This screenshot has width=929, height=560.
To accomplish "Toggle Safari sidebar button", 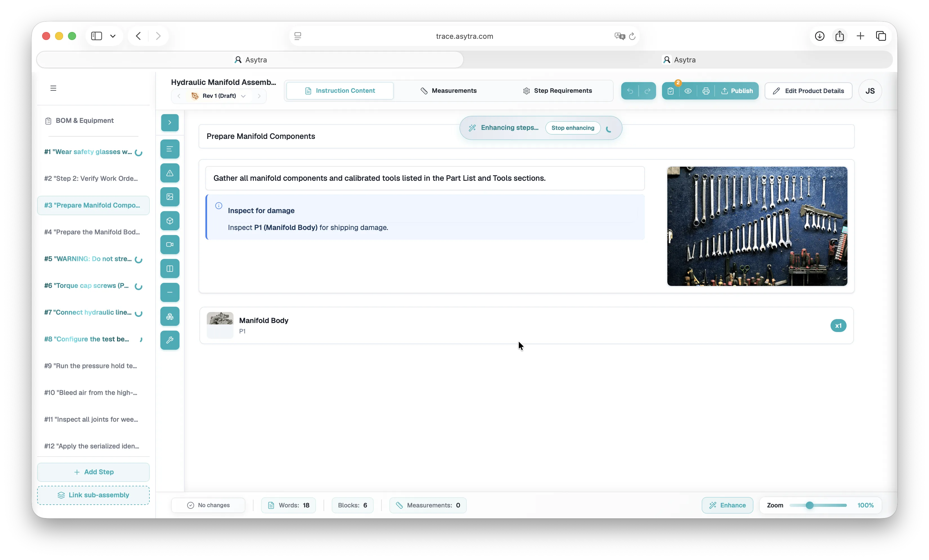I will [97, 36].
